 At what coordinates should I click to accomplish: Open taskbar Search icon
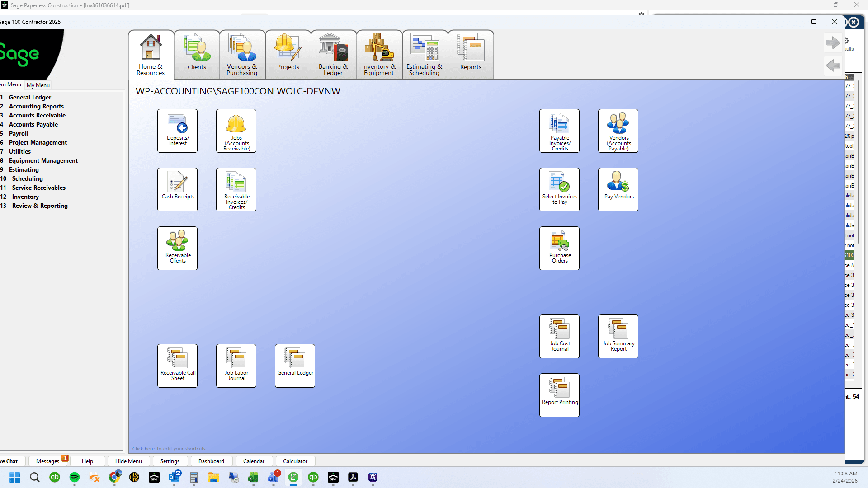point(35,477)
